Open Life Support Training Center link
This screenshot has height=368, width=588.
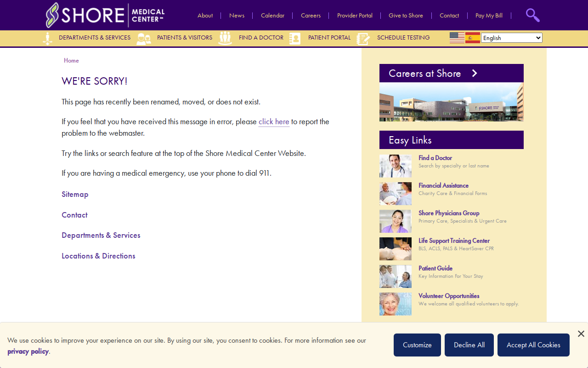pos(454,241)
